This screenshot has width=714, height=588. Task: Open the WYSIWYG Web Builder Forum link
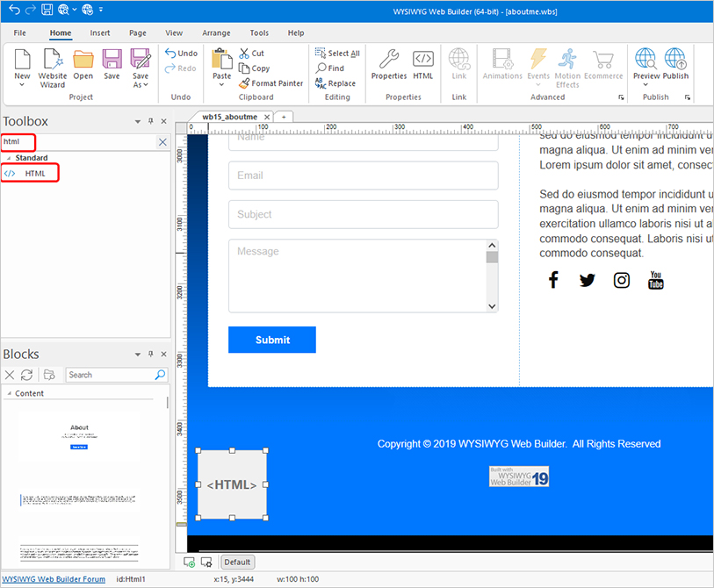(x=54, y=579)
